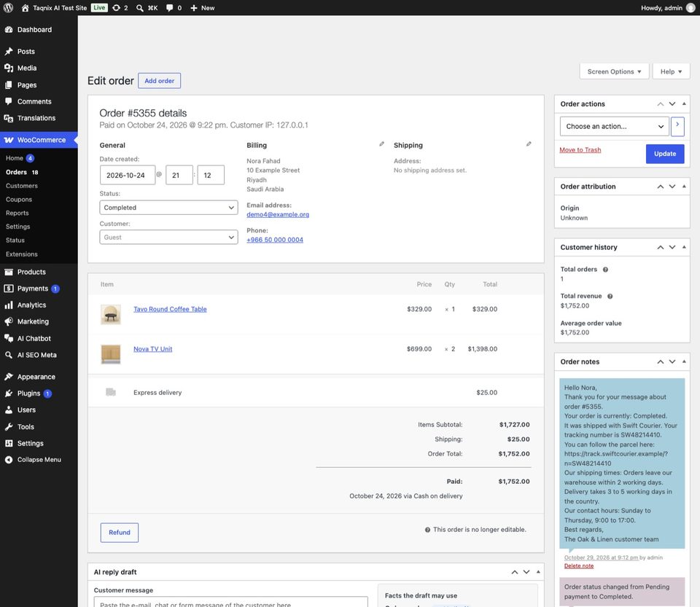700x607 pixels.
Task: Toggle the Order attribution panel
Action: tap(684, 187)
